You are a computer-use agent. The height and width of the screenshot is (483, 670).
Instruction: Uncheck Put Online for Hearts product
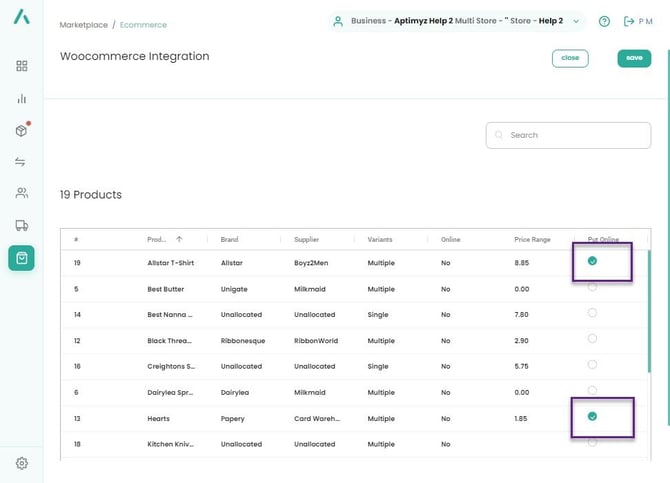click(592, 417)
